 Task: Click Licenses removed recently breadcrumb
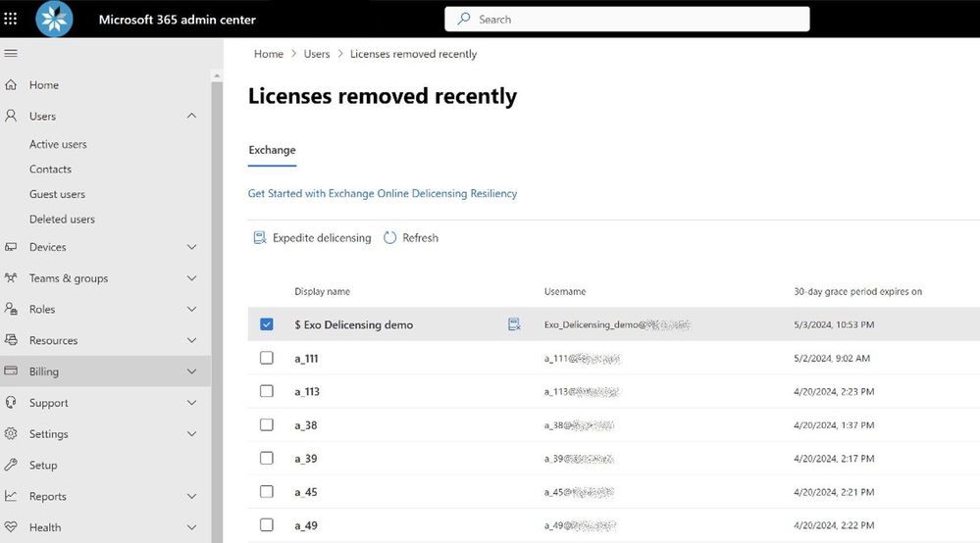(413, 54)
